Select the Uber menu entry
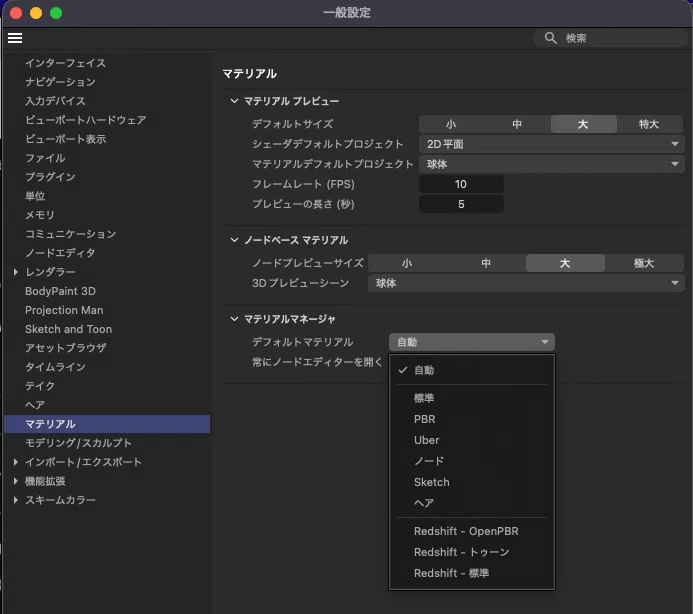693x614 pixels. 427,440
